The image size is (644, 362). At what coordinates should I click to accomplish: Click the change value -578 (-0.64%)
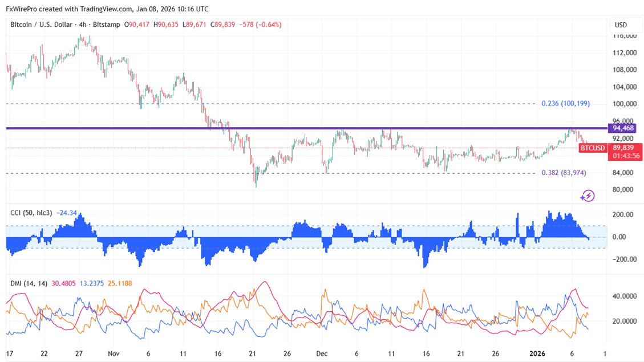[x=260, y=25]
